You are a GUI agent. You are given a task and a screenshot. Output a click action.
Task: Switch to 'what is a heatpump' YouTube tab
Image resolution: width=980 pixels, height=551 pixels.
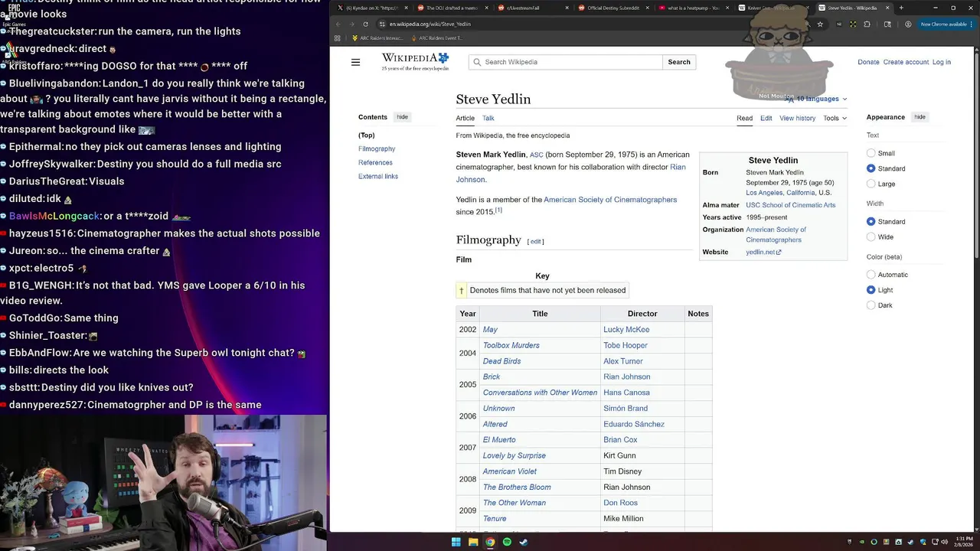tap(693, 8)
